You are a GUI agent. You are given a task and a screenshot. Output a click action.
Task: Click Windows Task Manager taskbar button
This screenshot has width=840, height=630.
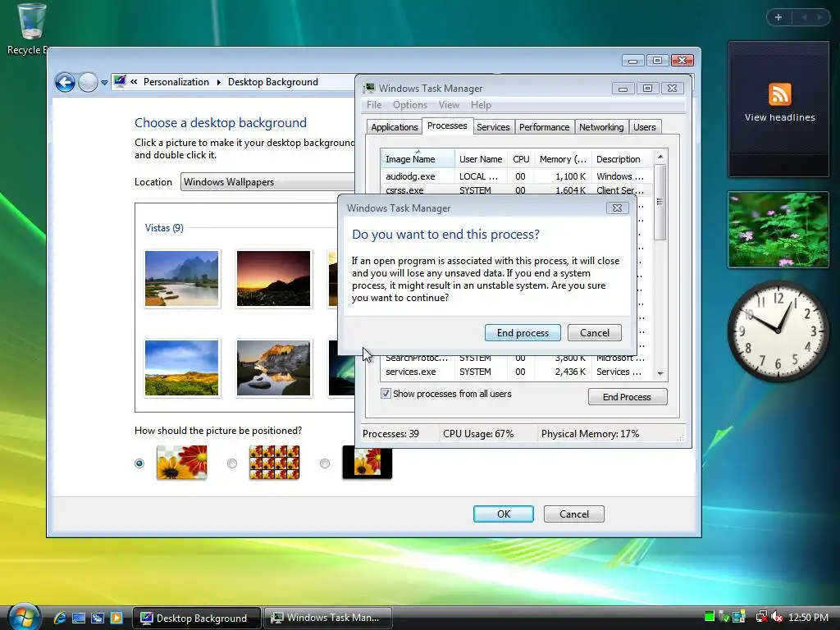[328, 618]
